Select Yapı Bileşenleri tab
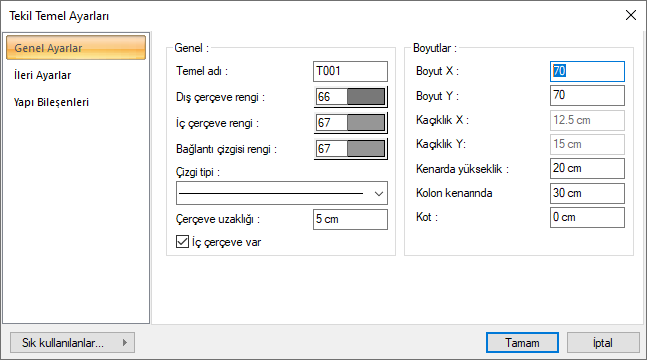 51,102
